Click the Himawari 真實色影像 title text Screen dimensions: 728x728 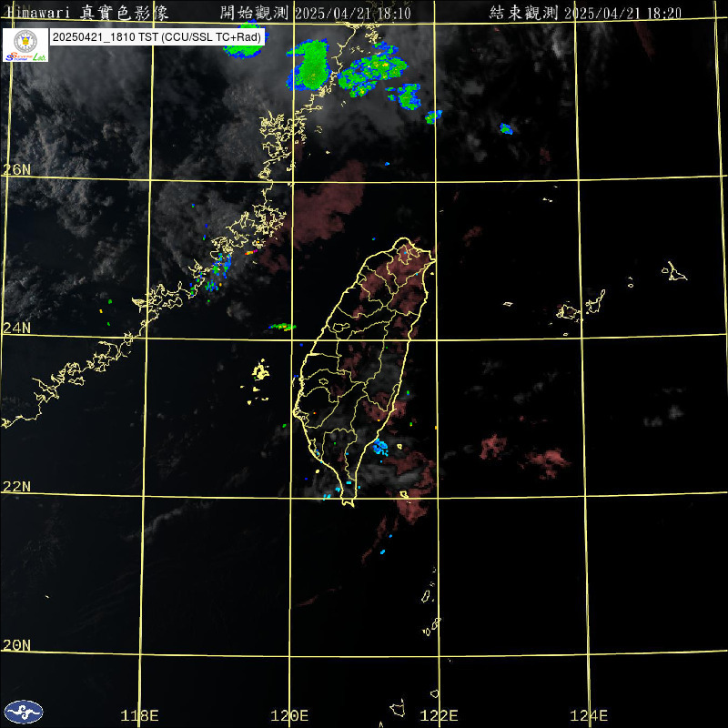[88, 13]
